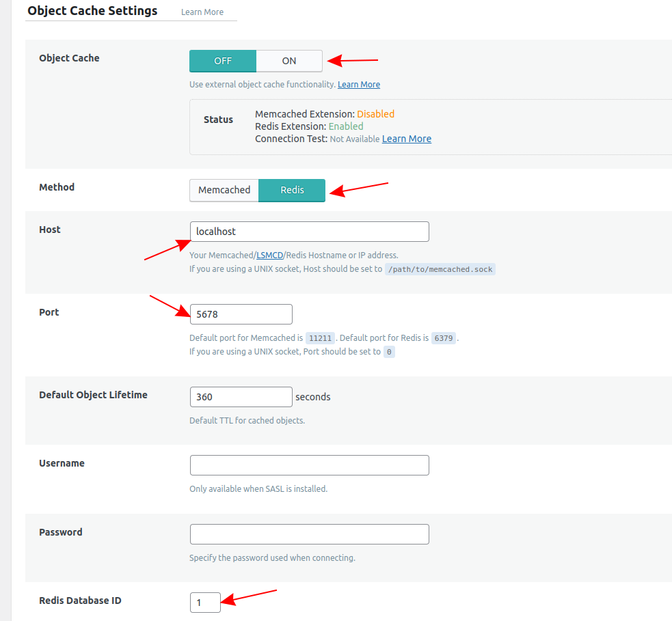Enable the Object Cache by clicking ON

pos(288,61)
